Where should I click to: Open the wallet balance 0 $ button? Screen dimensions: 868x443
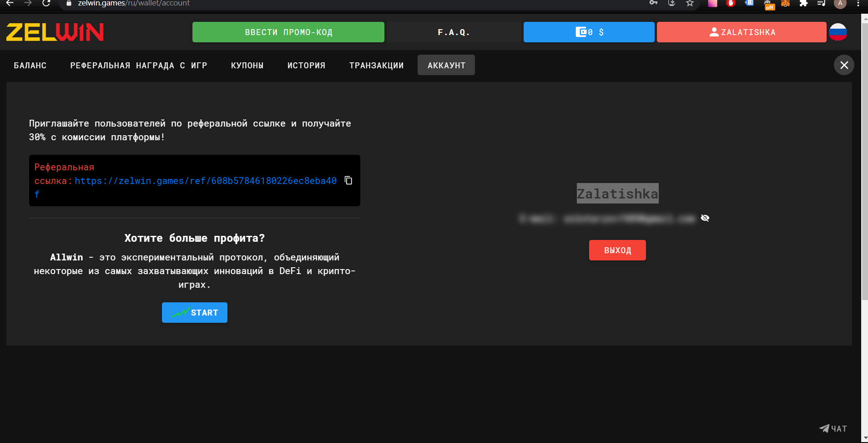click(x=589, y=32)
